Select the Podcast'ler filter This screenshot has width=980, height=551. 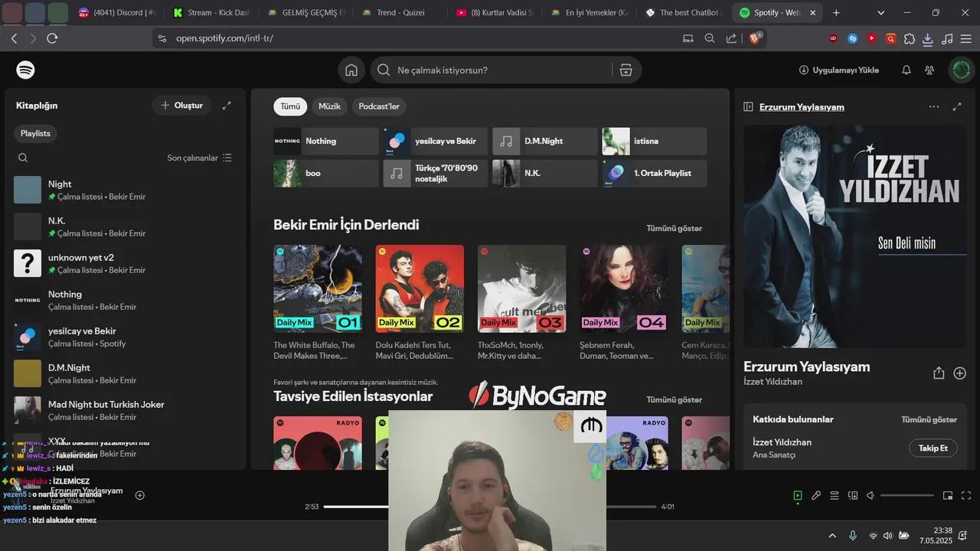tap(379, 106)
